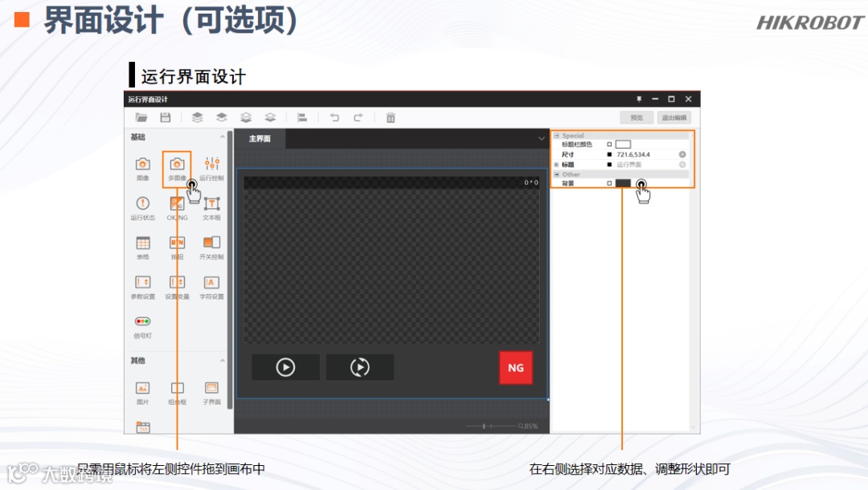
Task: Click the red NG indicator on canvas
Action: [x=516, y=368]
